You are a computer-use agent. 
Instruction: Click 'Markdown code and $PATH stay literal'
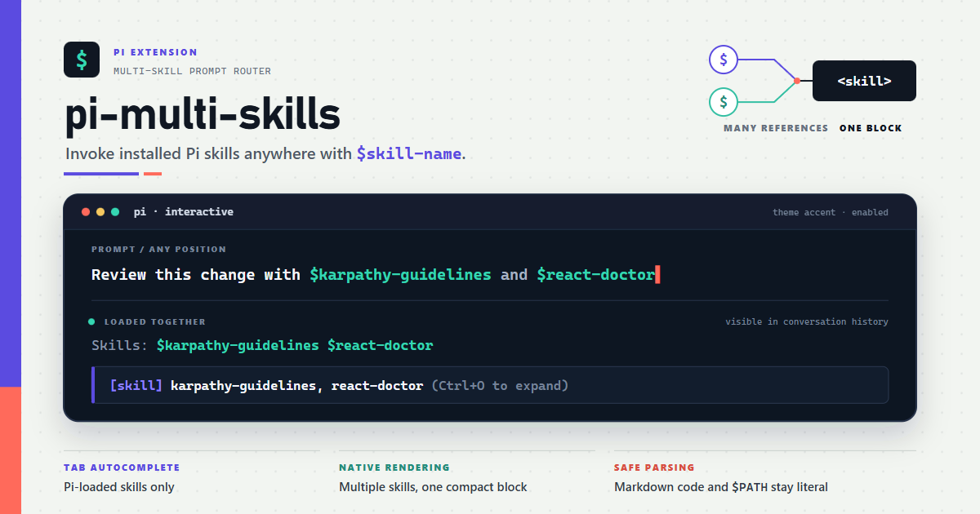pos(721,487)
